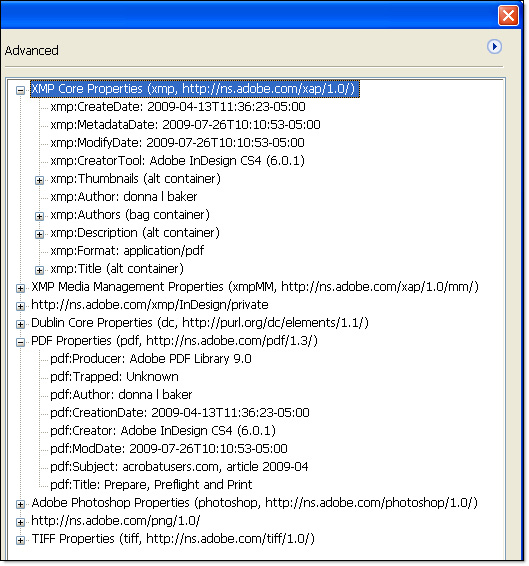Collapse the PDF Properties node
This screenshot has width=529, height=566.
(x=21, y=342)
